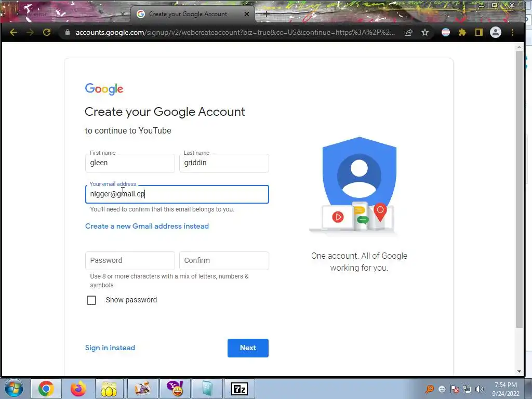Reload the page with refresh icon
Screen dimensions: 532x399
(x=47, y=32)
